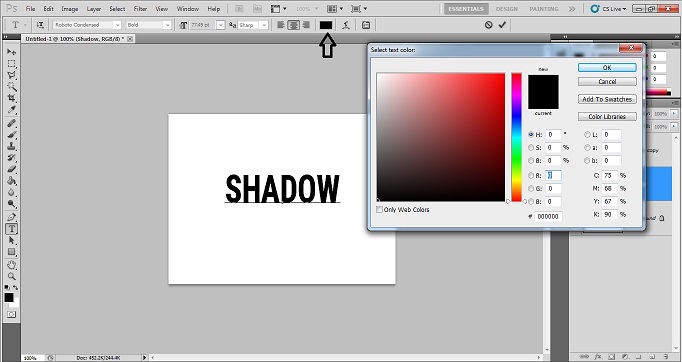Select the Brush tool

(x=11, y=134)
